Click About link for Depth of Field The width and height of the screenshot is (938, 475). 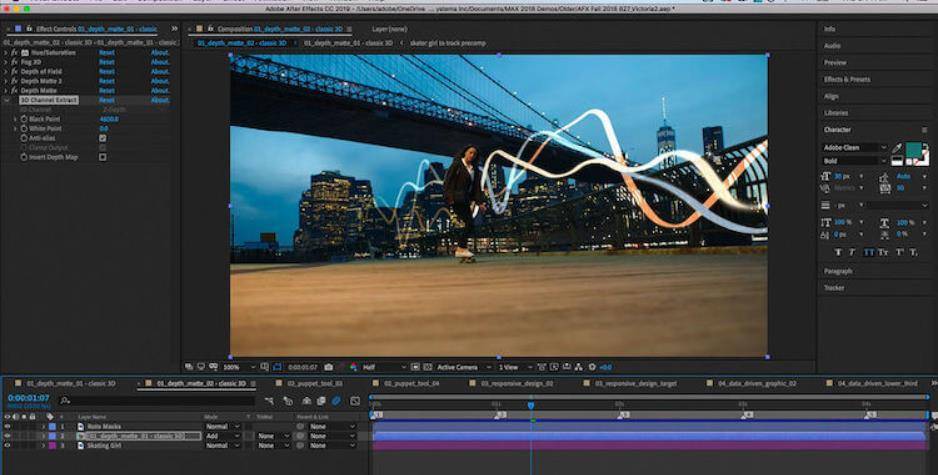160,71
